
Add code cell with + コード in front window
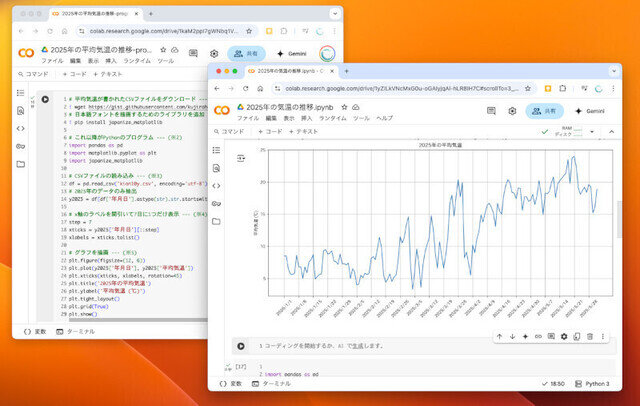point(270,132)
